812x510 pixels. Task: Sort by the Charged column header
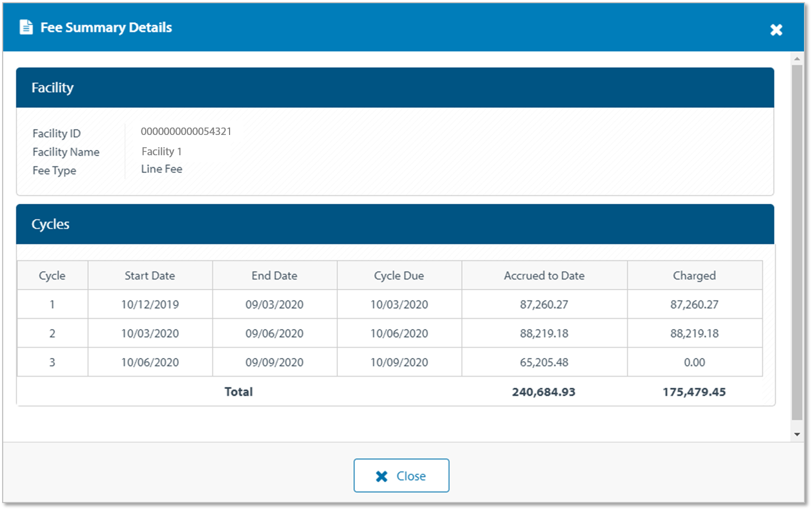(694, 276)
